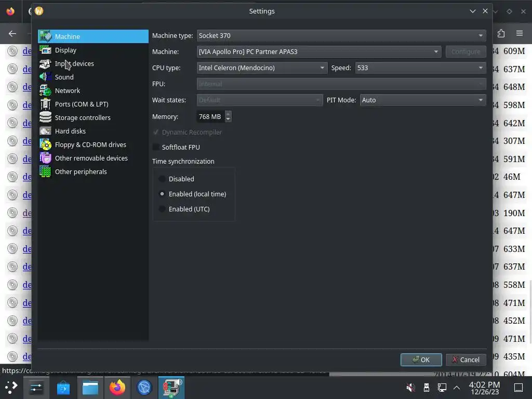Click the Network computers icon
Image resolution: width=532 pixels, height=399 pixels.
[x=46, y=90]
